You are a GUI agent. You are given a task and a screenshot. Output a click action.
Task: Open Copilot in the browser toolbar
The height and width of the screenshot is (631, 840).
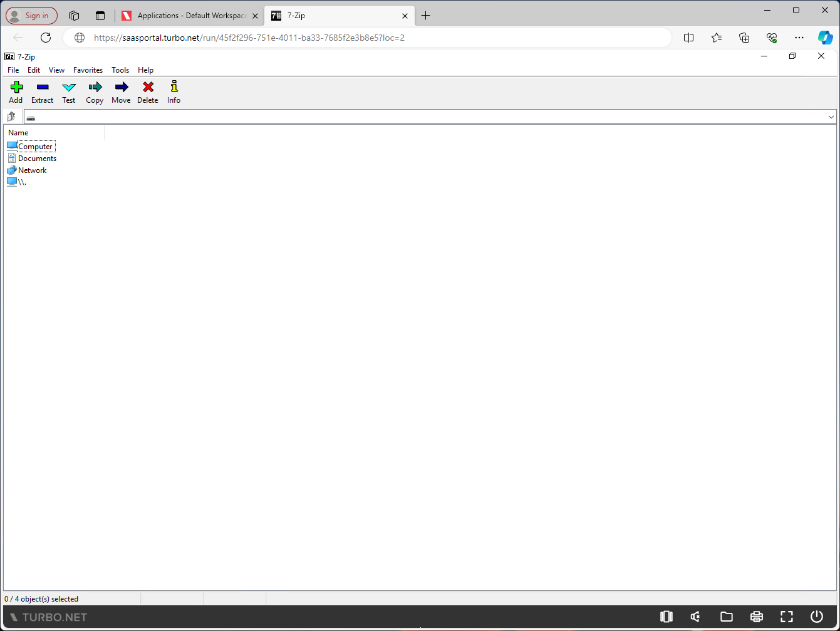(826, 37)
